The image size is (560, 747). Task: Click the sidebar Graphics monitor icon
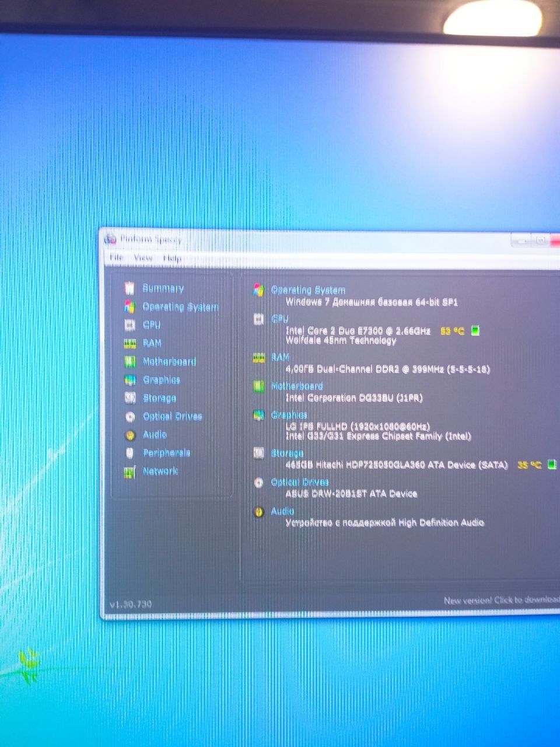point(129,381)
